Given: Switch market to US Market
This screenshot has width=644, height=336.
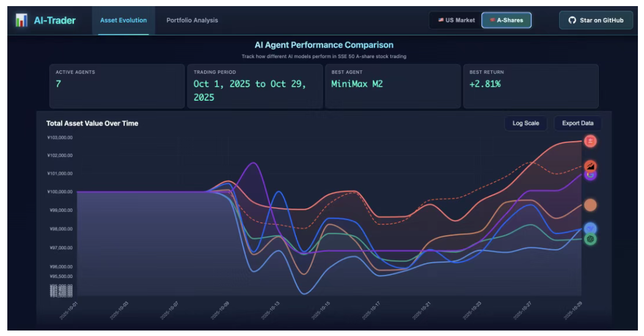Looking at the screenshot, I should click(456, 20).
